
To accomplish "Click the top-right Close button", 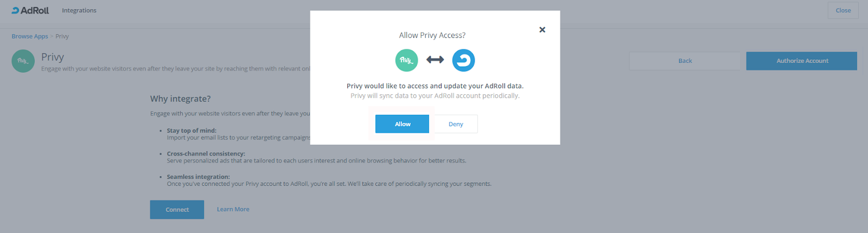I will (x=843, y=10).
